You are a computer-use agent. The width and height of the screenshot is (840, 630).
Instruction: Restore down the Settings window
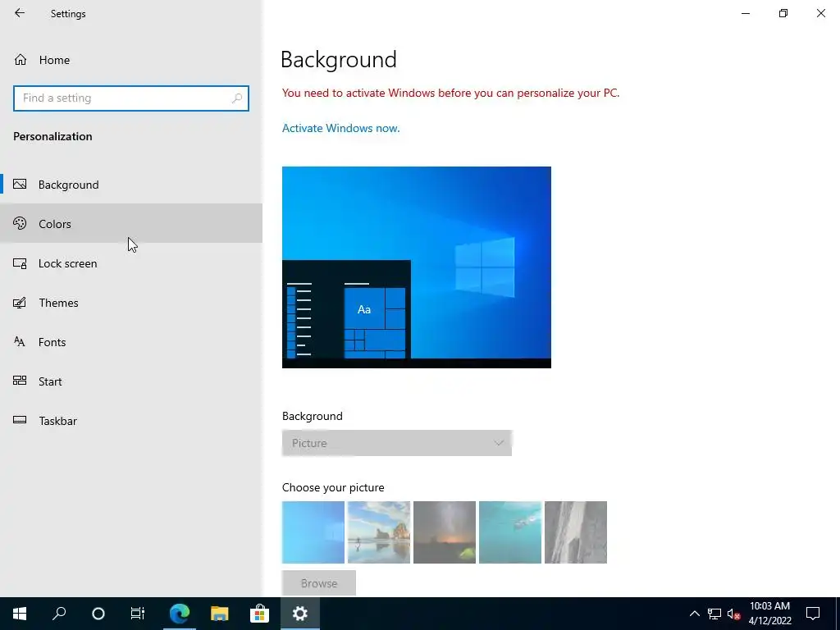pyautogui.click(x=783, y=13)
